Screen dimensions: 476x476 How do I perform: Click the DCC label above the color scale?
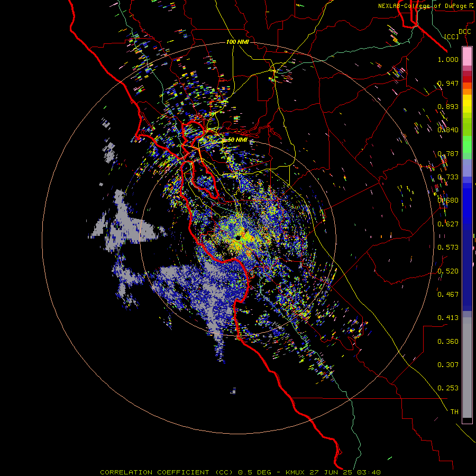464,32
